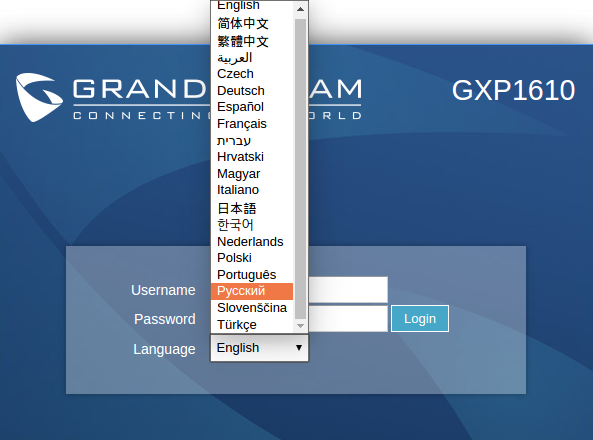Choose 繁體中文 from the language list
593x440 pixels.
[252, 40]
